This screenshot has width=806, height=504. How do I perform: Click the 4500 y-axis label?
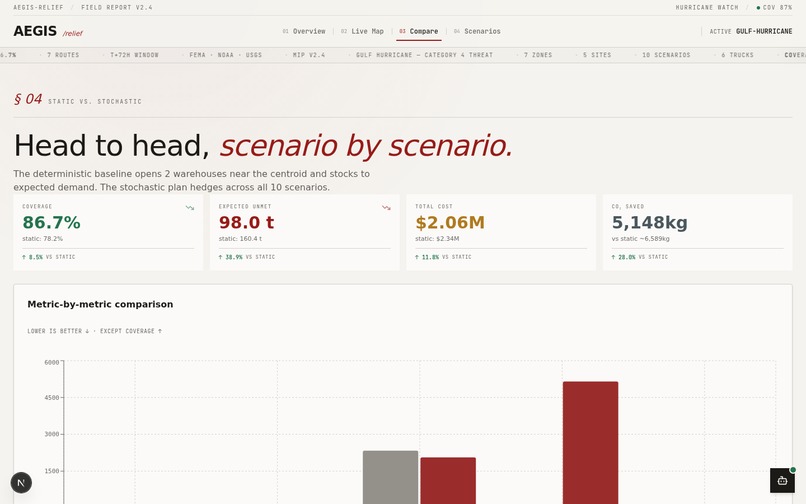click(x=51, y=398)
